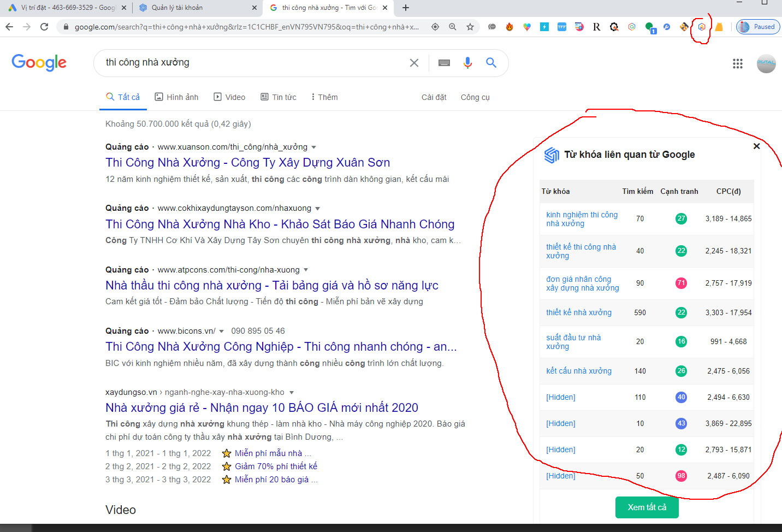Open the Thêm more-options menu
The image size is (782, 532).
[x=324, y=97]
